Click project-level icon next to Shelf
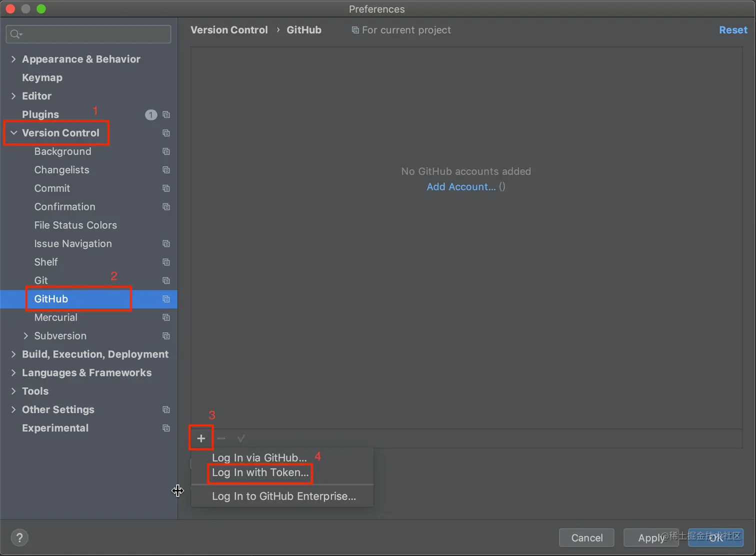Screen dimensions: 756x556 point(166,262)
